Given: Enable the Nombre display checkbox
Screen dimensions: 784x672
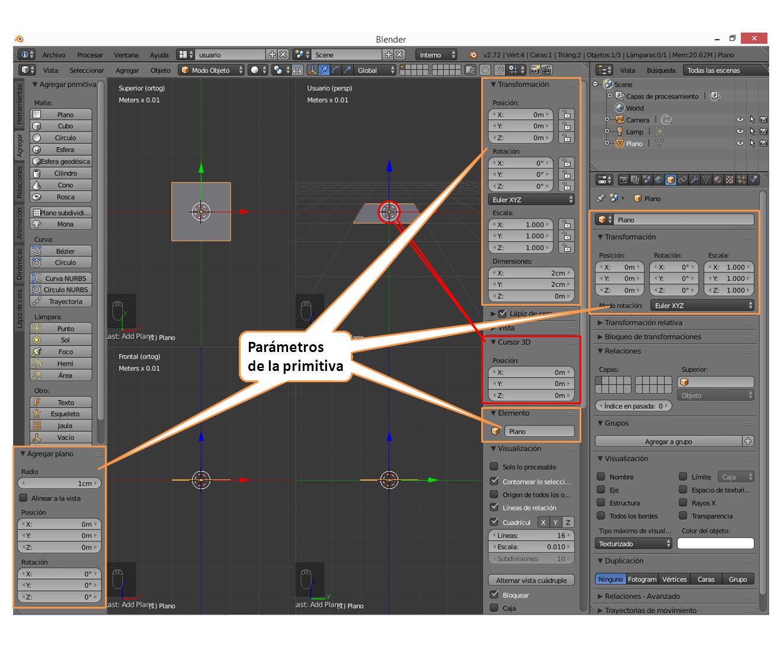Looking at the screenshot, I should click(x=601, y=476).
